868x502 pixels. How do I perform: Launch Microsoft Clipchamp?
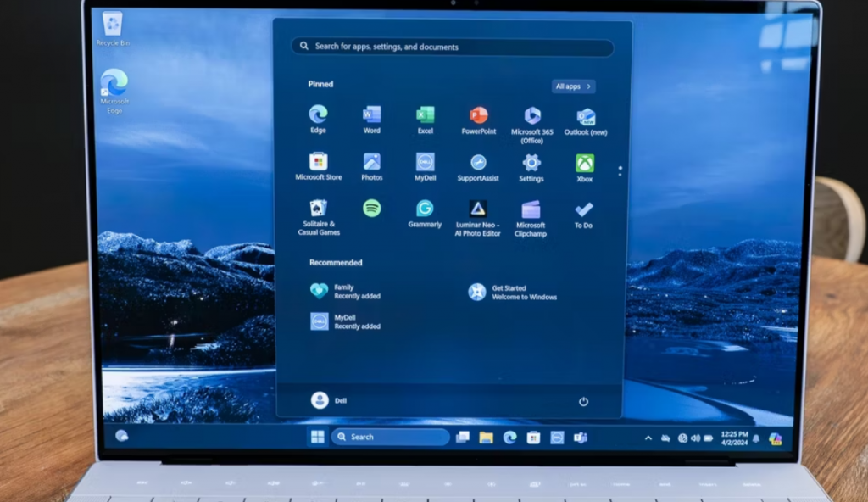tap(531, 209)
